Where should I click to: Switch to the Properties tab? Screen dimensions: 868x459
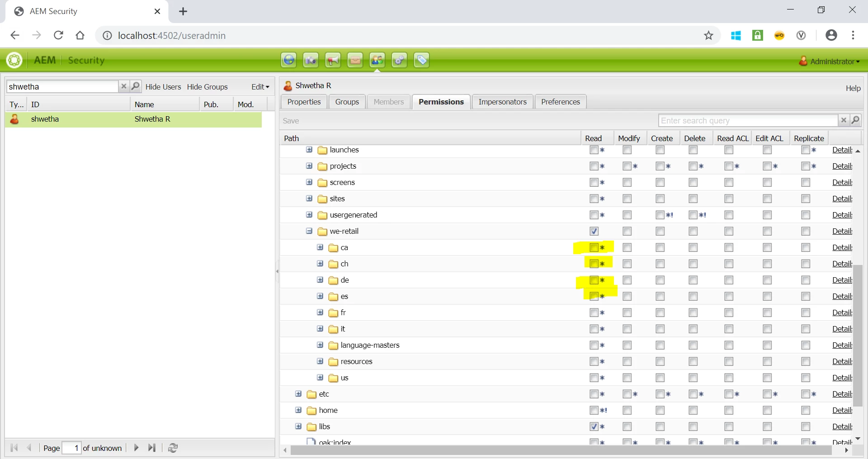pyautogui.click(x=304, y=102)
